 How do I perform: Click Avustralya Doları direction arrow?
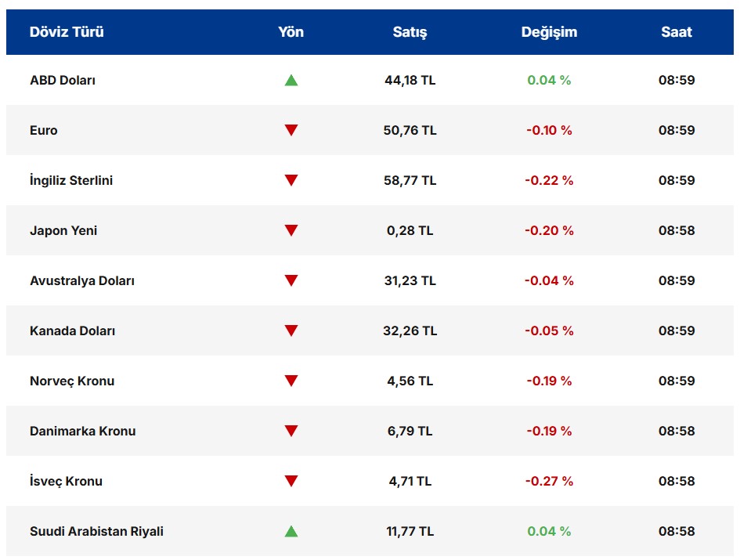coord(291,280)
